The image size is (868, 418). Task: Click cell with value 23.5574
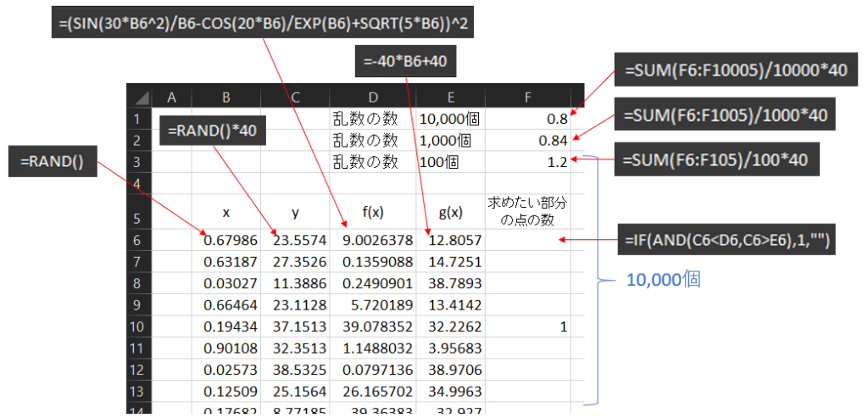294,239
